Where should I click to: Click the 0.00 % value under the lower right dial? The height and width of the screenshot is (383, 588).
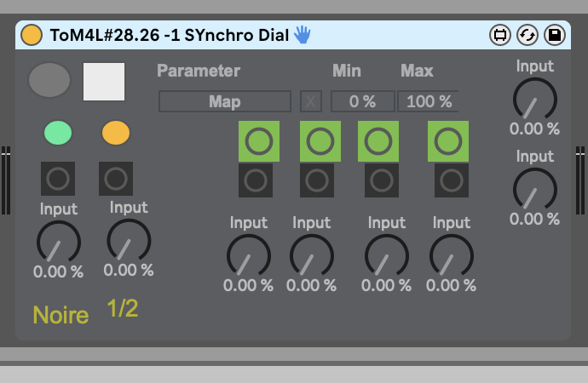tap(535, 219)
